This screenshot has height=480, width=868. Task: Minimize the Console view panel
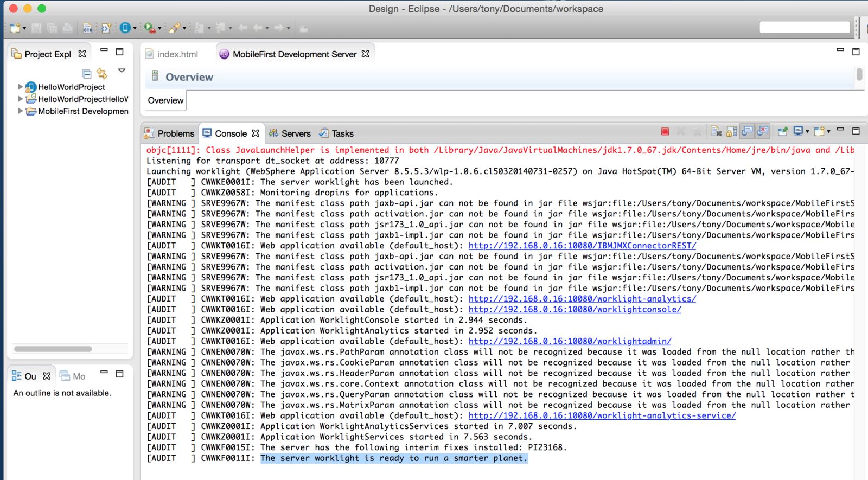click(840, 130)
